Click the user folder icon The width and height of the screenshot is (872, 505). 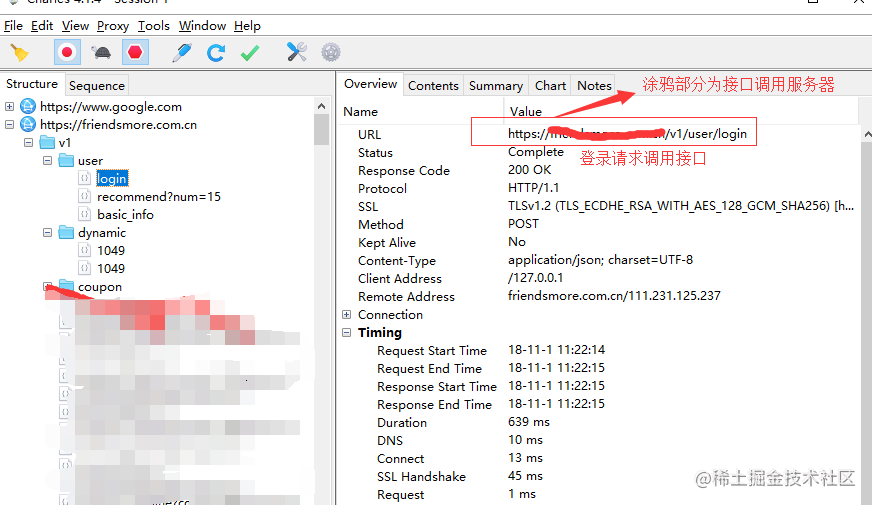(66, 160)
